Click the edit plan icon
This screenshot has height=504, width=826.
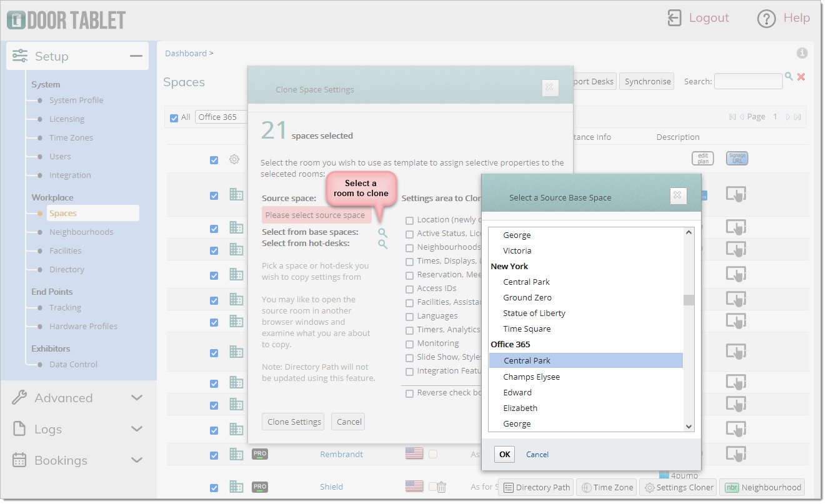click(x=702, y=159)
